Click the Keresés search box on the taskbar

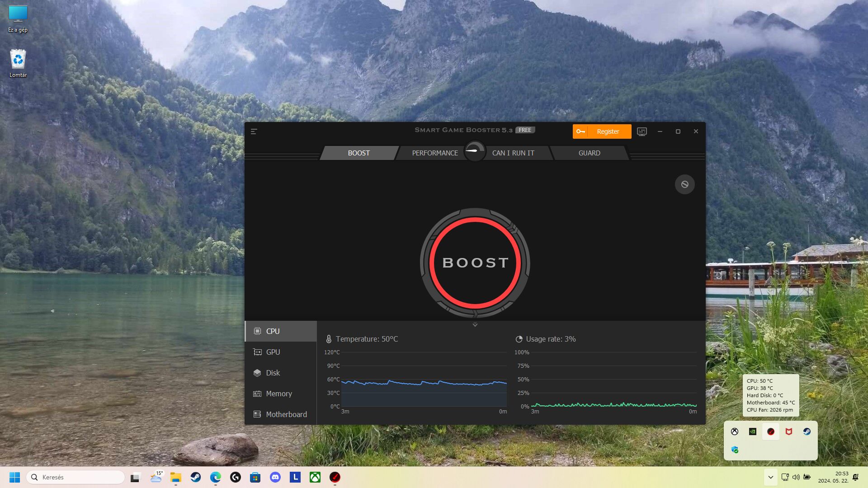pos(77,477)
